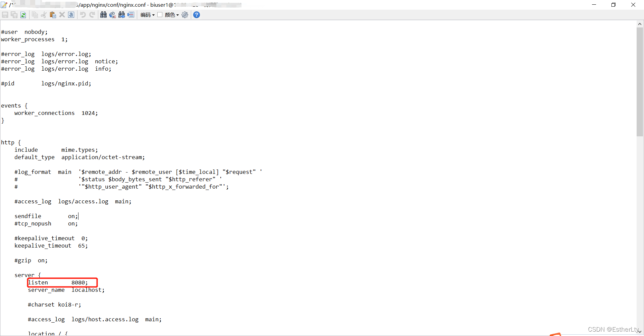
Task: Click the Save file icon
Action: pyautogui.click(x=5, y=15)
